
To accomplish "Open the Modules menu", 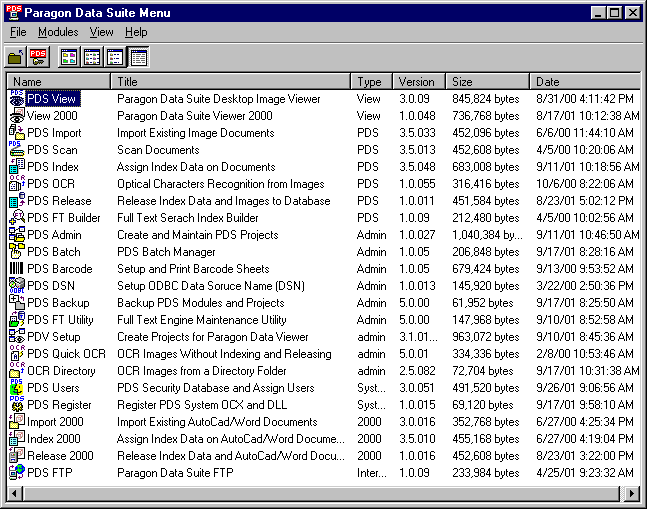I will [58, 32].
